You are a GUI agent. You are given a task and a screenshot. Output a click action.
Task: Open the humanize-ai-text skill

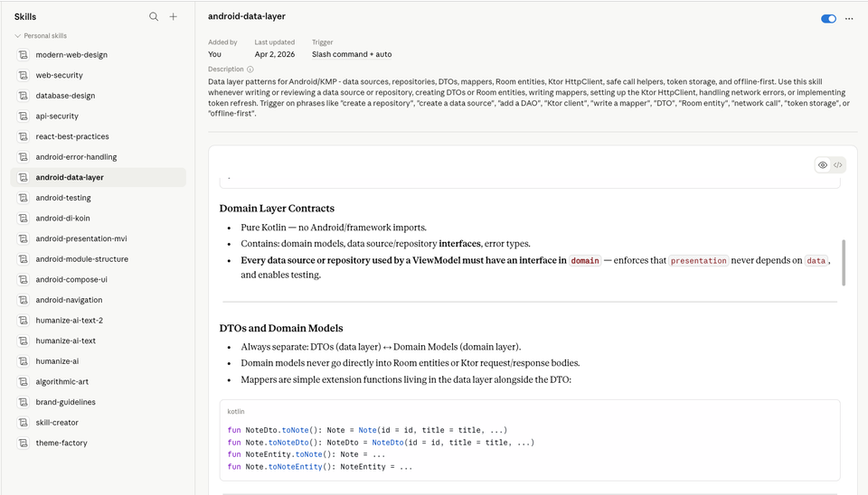(x=65, y=341)
